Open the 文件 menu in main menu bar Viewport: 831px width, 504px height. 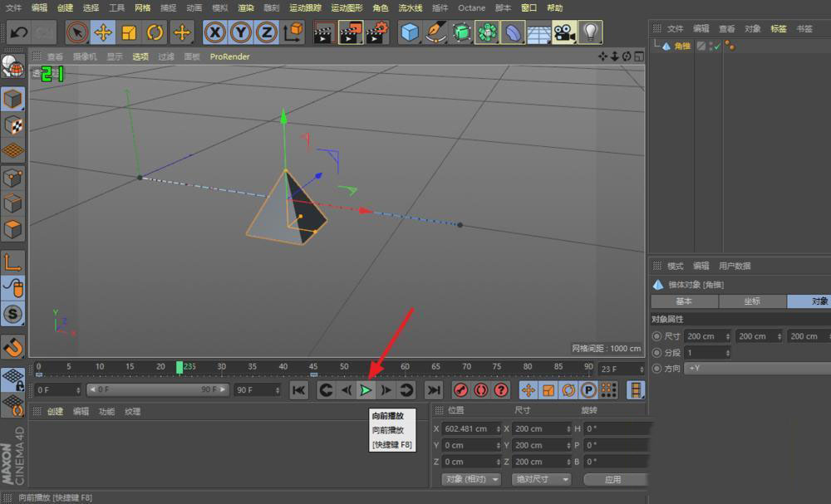coord(14,8)
